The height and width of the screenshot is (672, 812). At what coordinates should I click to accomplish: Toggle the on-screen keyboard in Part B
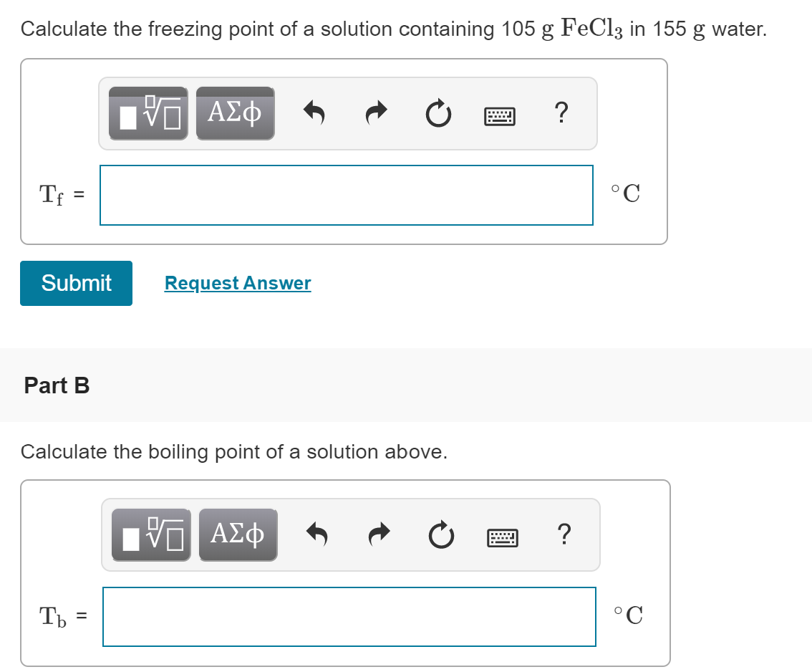click(503, 536)
